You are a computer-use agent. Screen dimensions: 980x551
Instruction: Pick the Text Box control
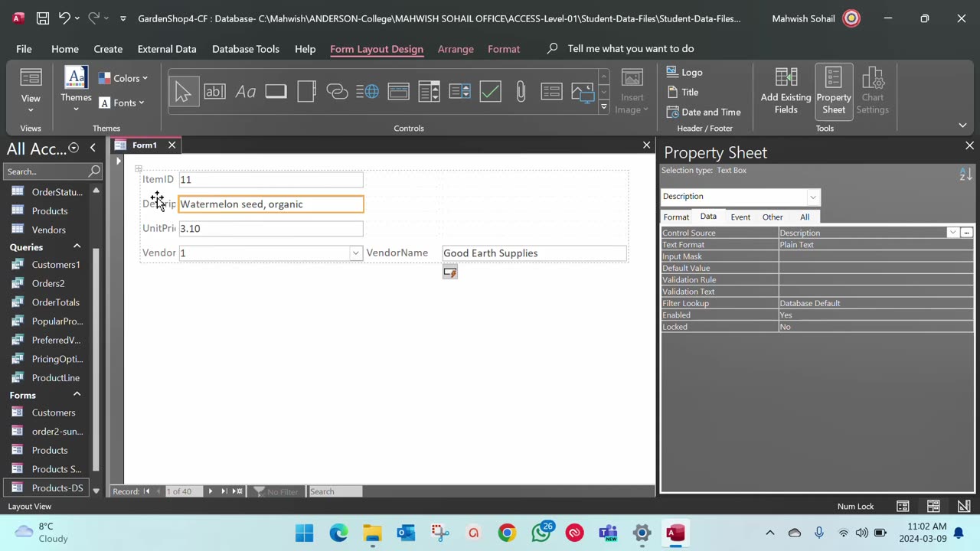214,92
